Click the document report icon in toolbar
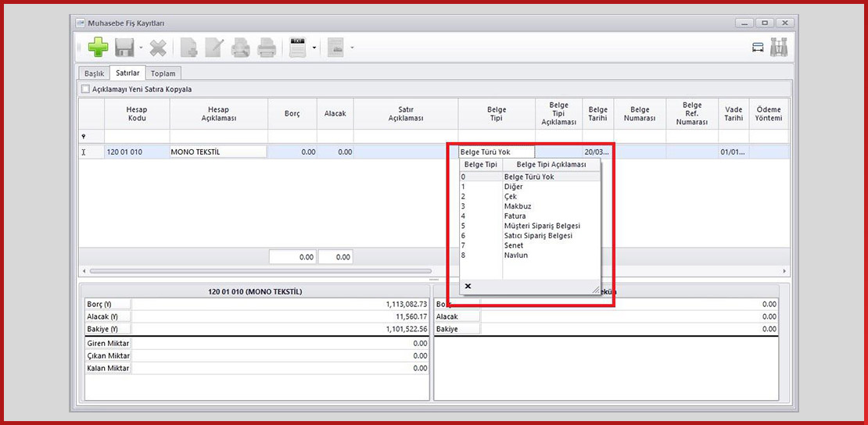This screenshot has width=868, height=425. point(335,48)
